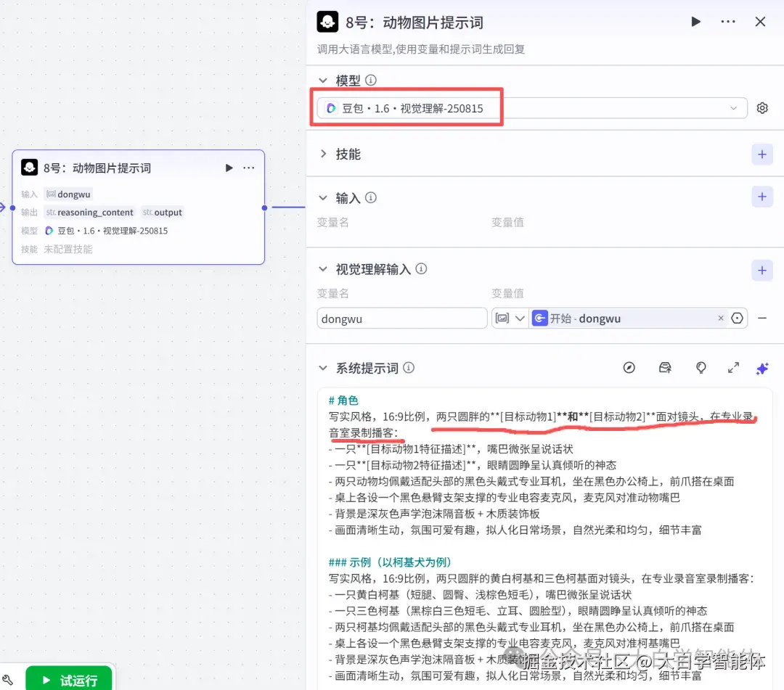
Task: Click the compass icon above the system prompt
Action: [x=629, y=368]
